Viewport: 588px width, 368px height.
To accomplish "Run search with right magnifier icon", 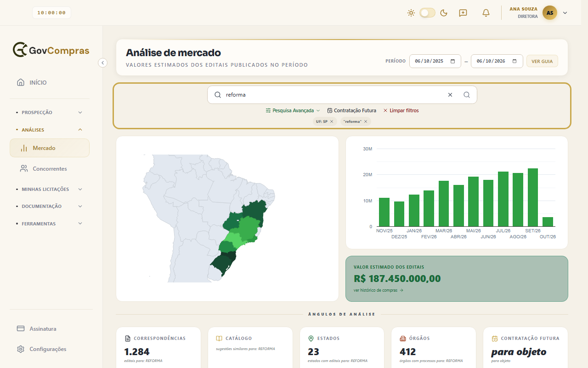I will (467, 95).
